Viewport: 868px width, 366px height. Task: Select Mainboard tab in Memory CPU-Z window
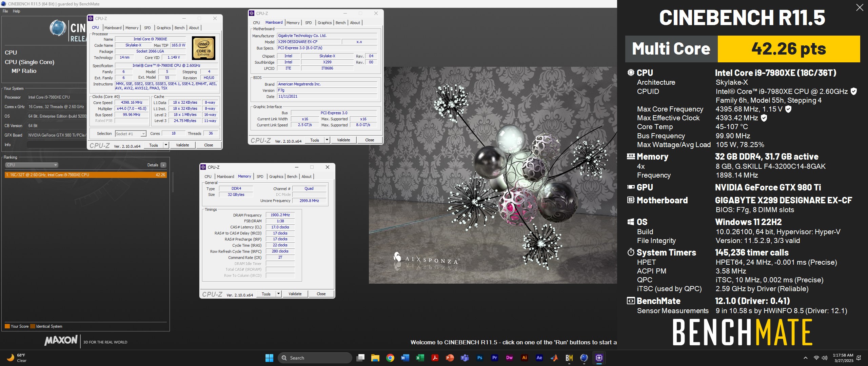[x=225, y=177]
